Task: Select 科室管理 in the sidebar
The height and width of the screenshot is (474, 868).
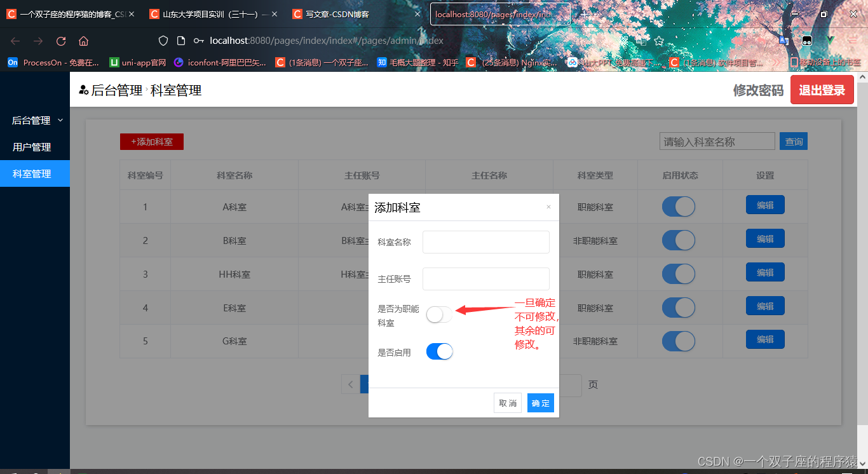Action: coord(35,173)
